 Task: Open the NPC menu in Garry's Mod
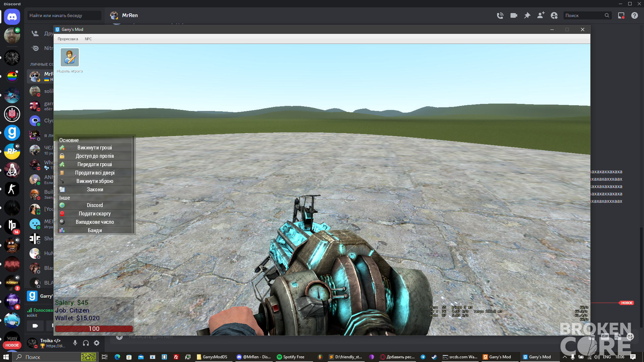tap(88, 39)
